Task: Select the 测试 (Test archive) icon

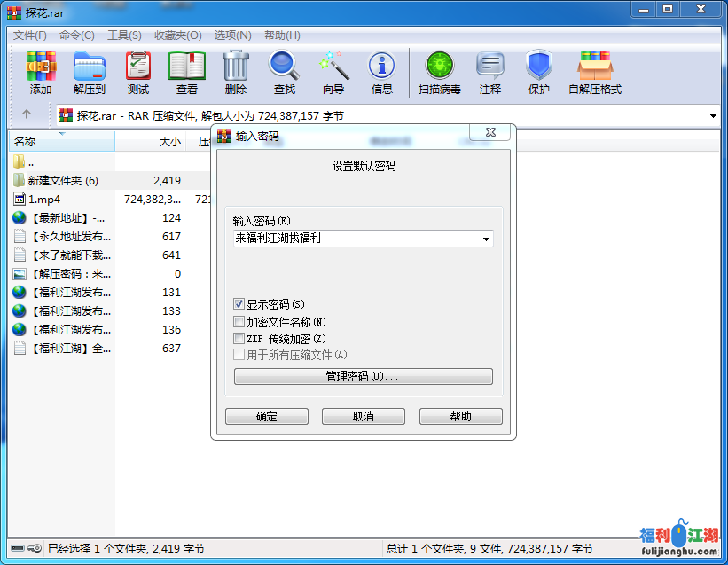Action: click(x=138, y=71)
